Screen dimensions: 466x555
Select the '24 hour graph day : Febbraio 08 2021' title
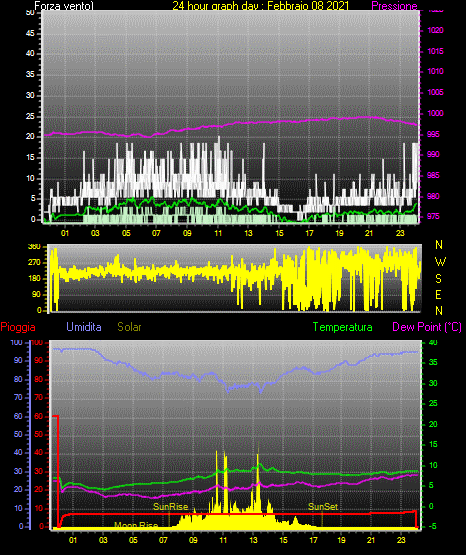coord(260,6)
